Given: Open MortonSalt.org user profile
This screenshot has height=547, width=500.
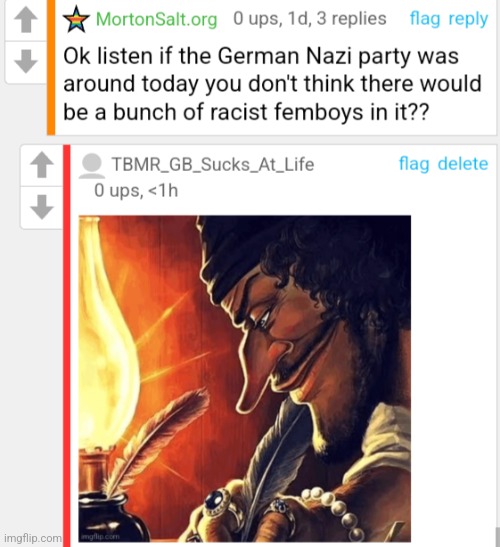Looking at the screenshot, I should [x=156, y=19].
